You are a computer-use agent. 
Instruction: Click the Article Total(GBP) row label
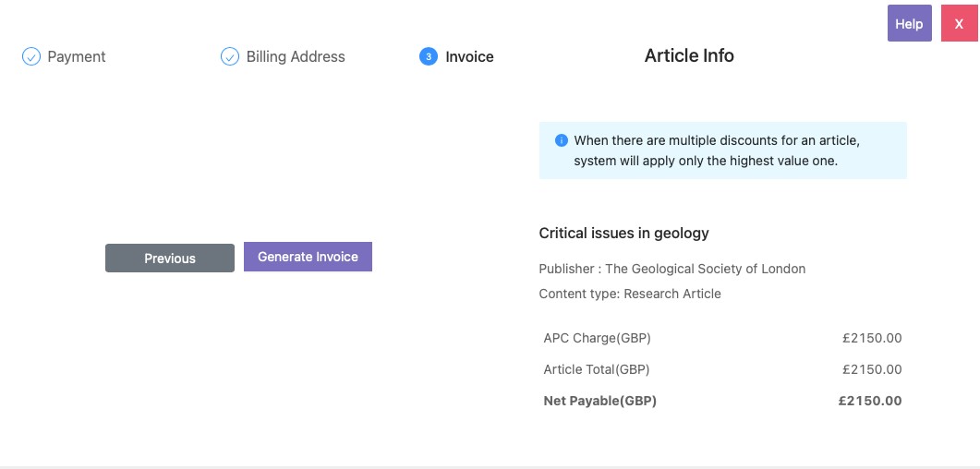click(597, 369)
